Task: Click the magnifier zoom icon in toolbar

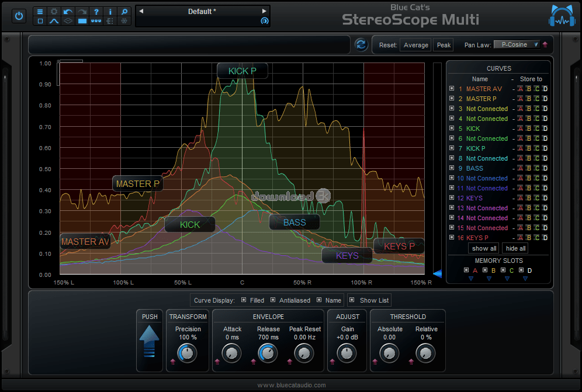Action: click(x=124, y=12)
